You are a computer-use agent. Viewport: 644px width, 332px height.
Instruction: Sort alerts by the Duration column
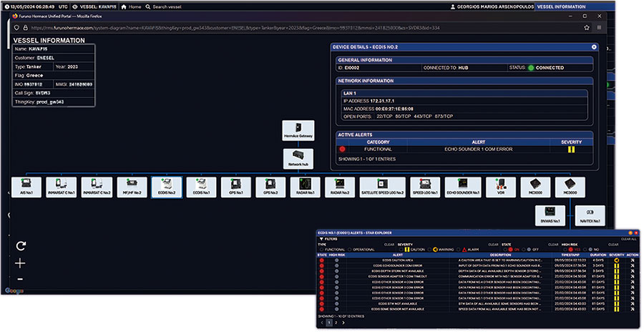click(598, 255)
